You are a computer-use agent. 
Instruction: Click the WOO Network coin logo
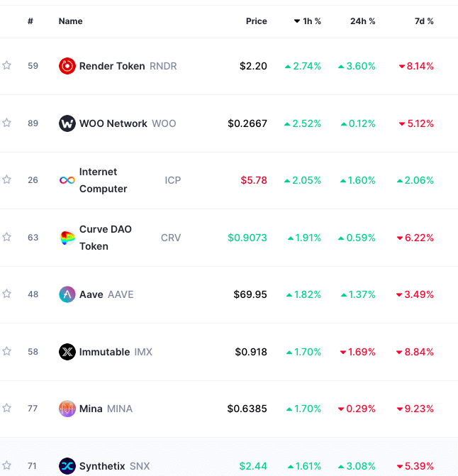67,123
